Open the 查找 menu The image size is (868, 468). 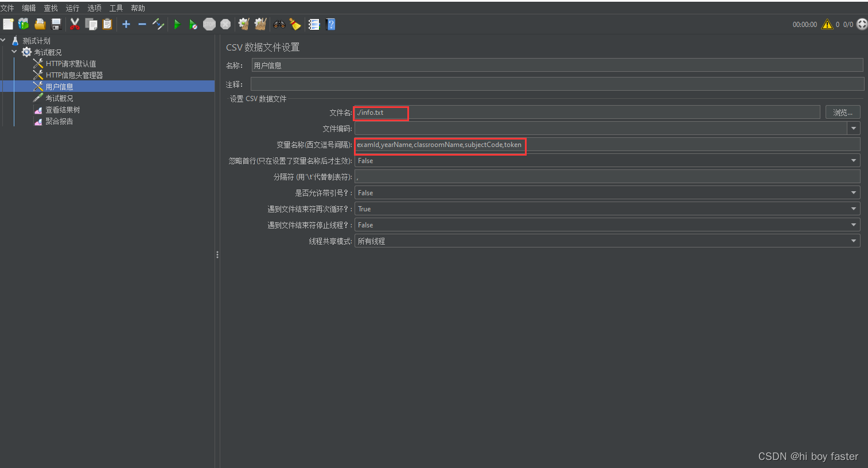pyautogui.click(x=50, y=8)
